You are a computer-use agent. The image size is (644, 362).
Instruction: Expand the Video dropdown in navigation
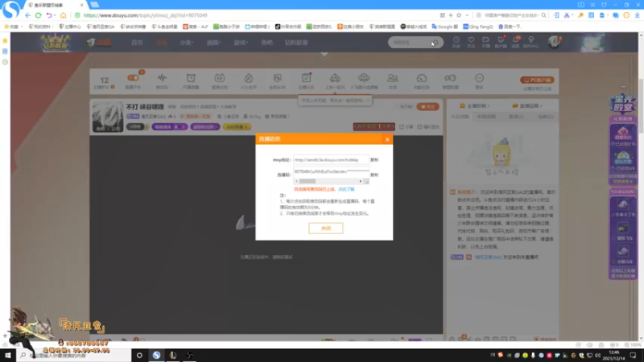point(213,43)
